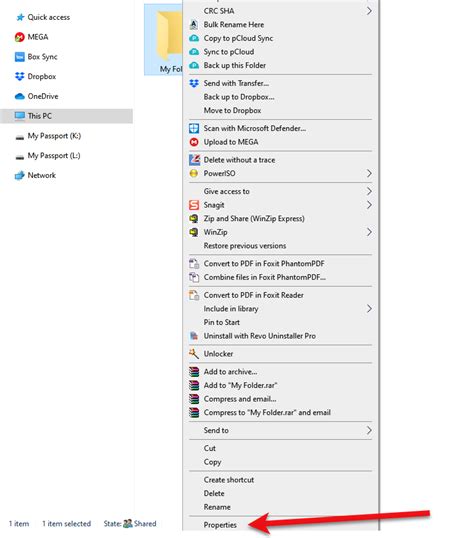Click the My Passport (K:) drive icon

click(20, 137)
